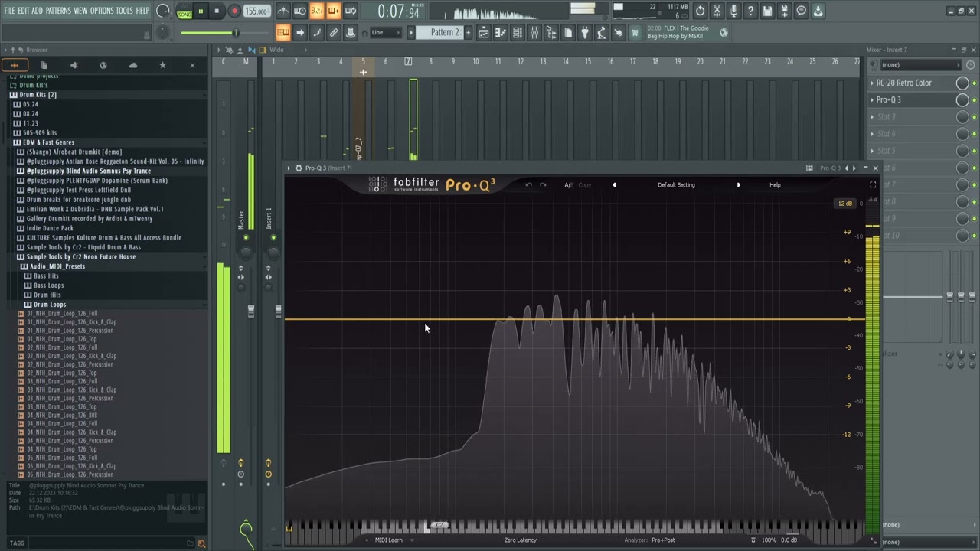Click the shopping cart content library icon
980x551 pixels.
635,32
